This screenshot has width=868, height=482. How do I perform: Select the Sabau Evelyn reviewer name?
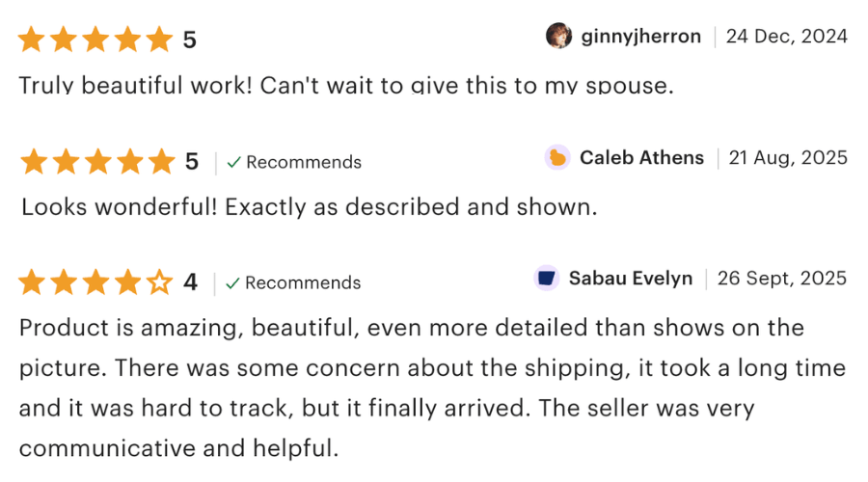coord(631,279)
